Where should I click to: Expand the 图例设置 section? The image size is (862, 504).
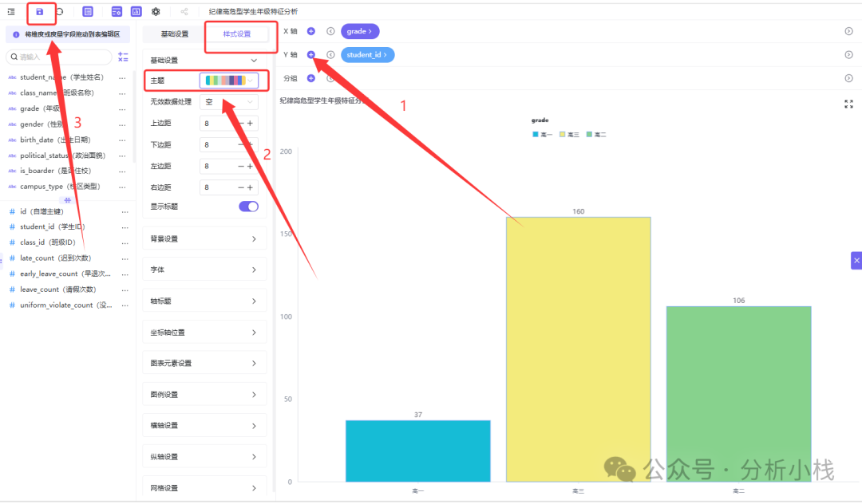pyautogui.click(x=204, y=394)
